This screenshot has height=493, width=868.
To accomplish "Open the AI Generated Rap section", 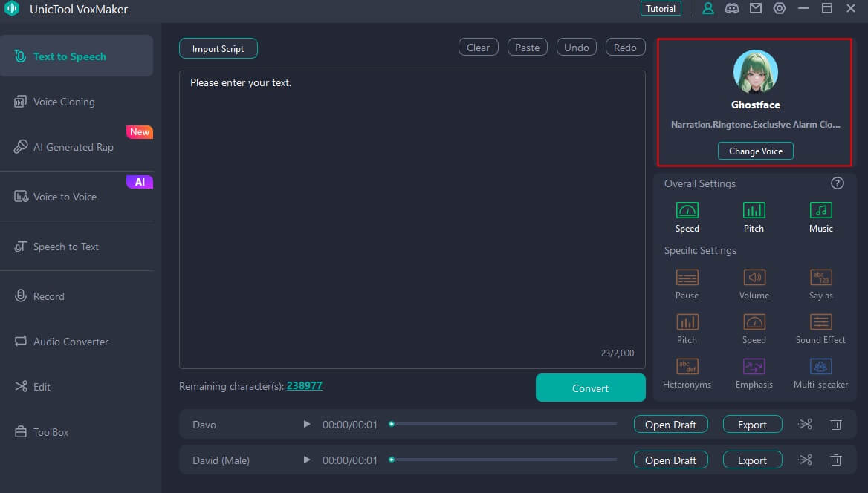I will point(73,147).
